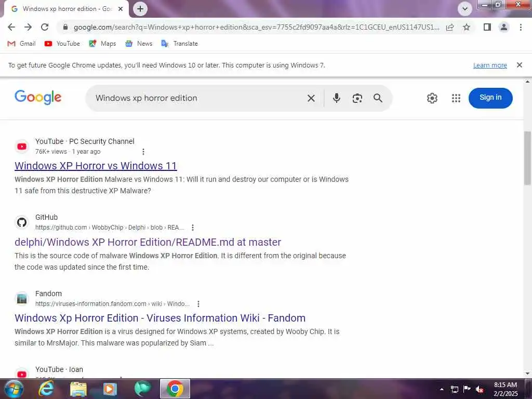Go to the Google homepage via the logo
This screenshot has width=532, height=399.
click(38, 98)
